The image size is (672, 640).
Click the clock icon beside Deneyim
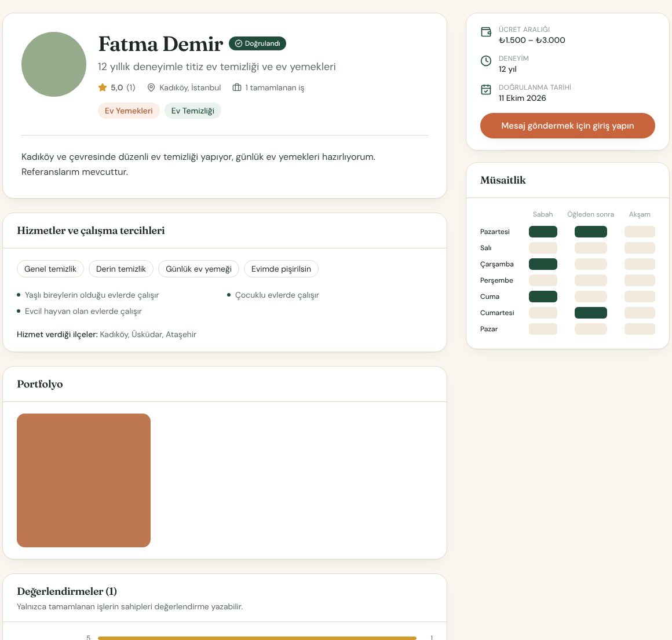click(486, 61)
